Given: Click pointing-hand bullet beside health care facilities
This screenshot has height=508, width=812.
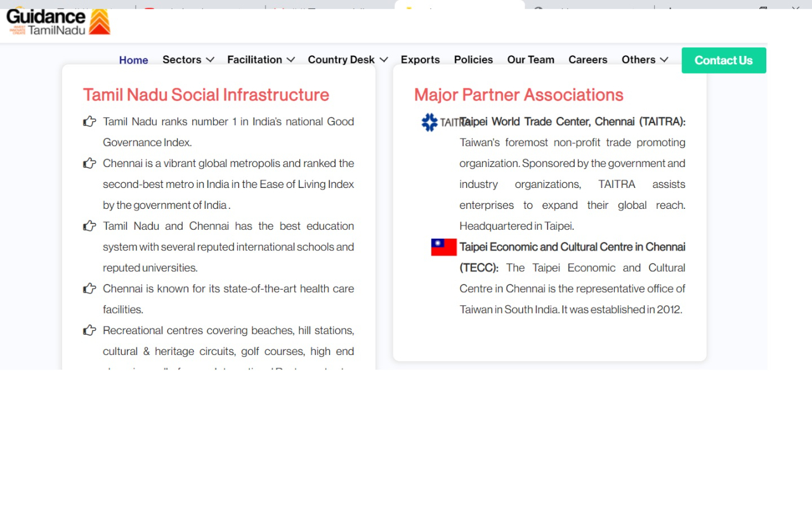Looking at the screenshot, I should (x=89, y=288).
